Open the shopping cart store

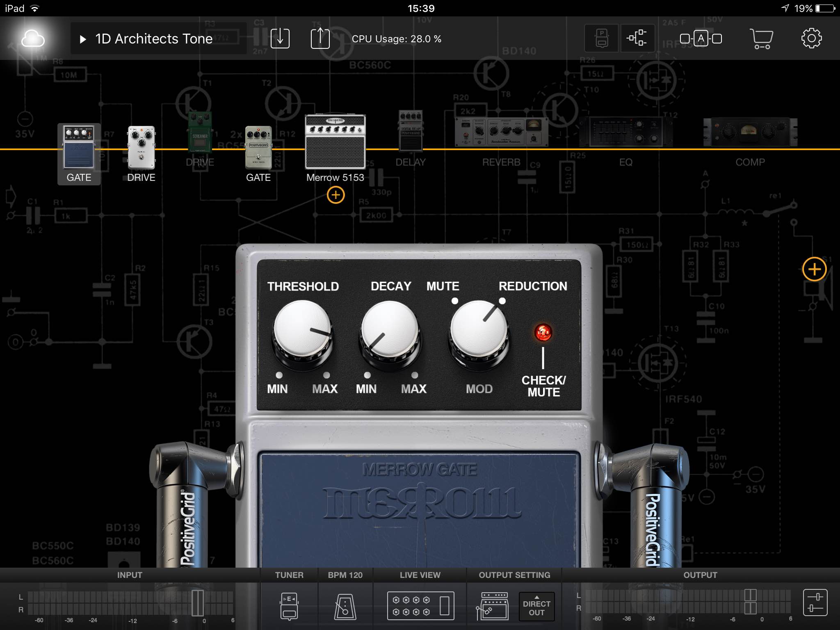762,39
